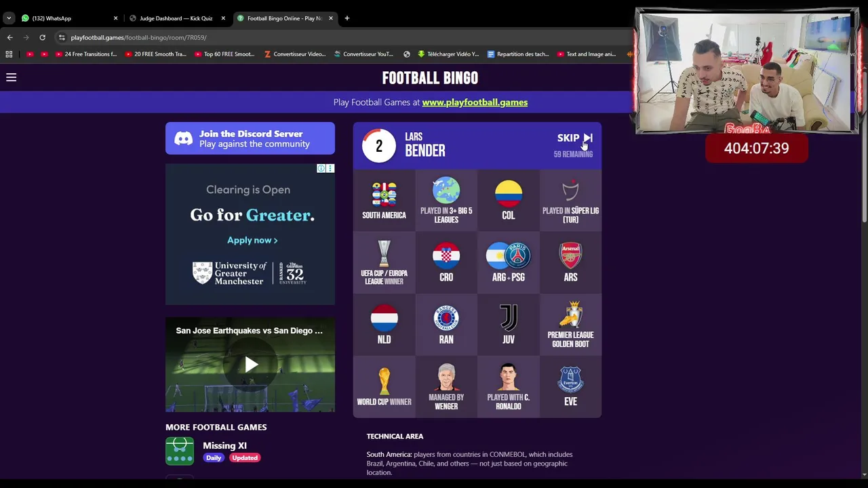Reload the page with refresh icon
The width and height of the screenshot is (868, 488).
tap(42, 37)
